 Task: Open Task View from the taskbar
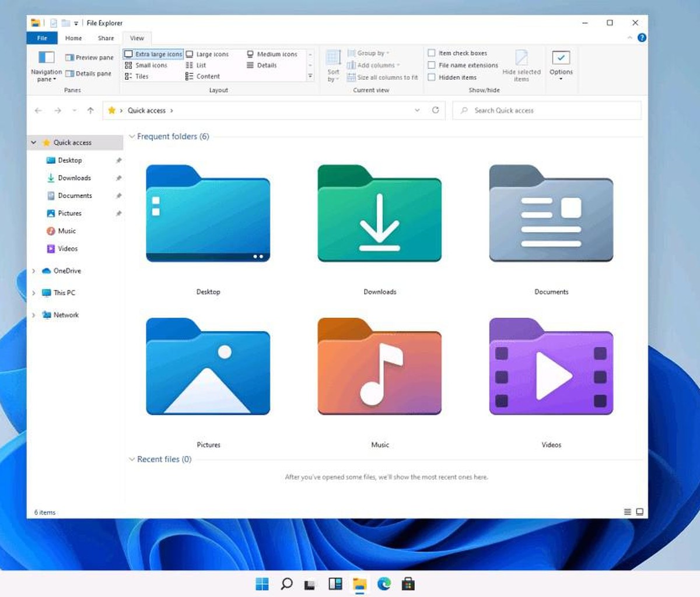(310, 584)
